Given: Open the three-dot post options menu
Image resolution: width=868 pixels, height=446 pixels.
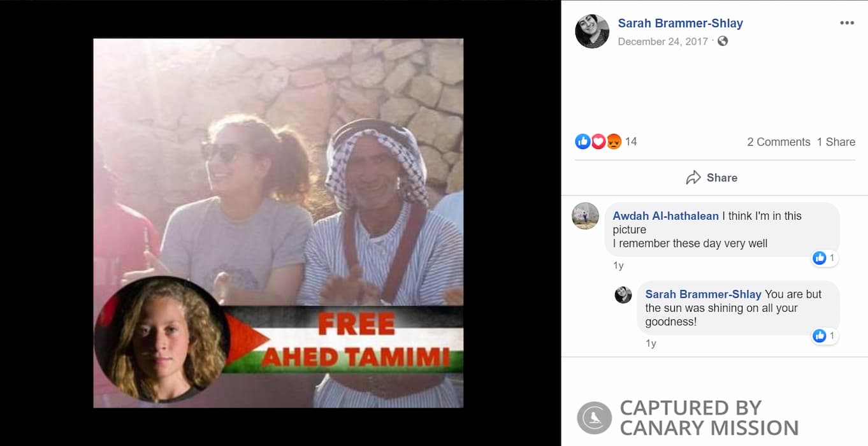Looking at the screenshot, I should (x=846, y=23).
